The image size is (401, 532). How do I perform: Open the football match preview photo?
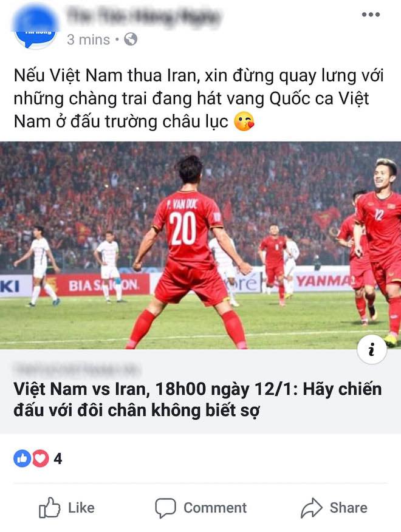(200, 245)
